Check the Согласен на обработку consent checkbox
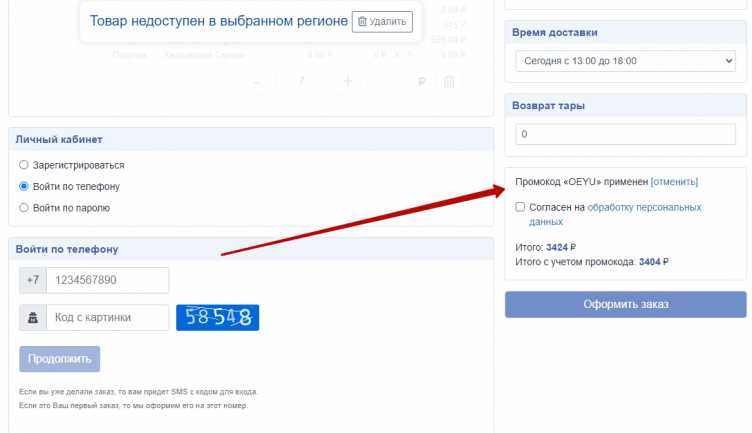 pos(520,207)
